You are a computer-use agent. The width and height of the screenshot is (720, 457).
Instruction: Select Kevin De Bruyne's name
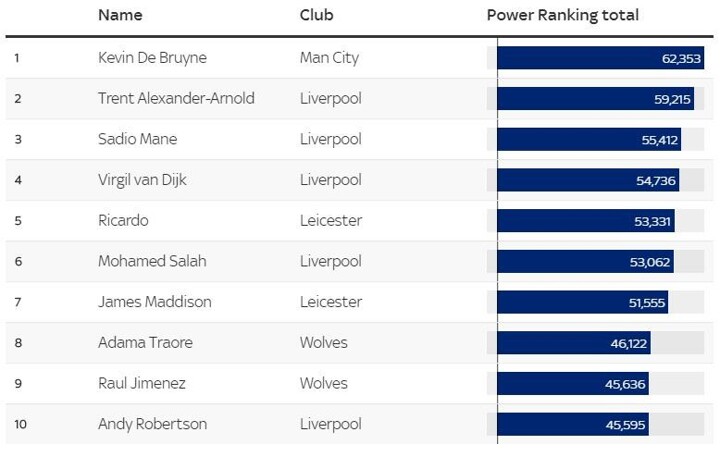coord(152,58)
